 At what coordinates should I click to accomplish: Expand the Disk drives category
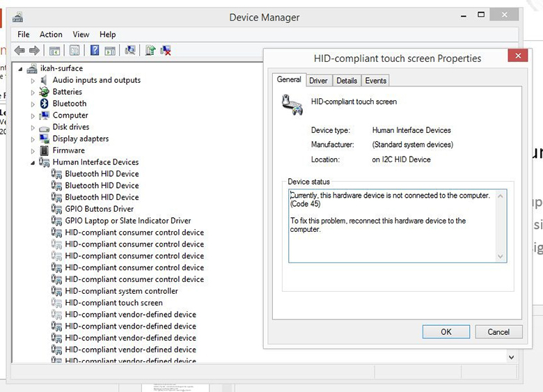coord(33,127)
